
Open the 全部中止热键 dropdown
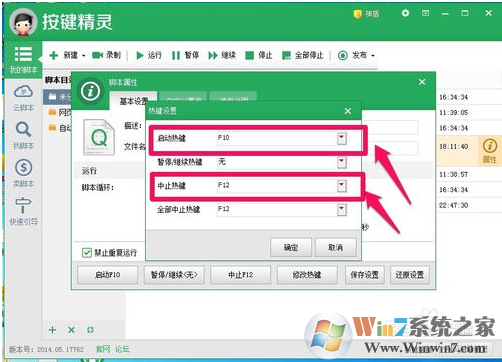coord(342,210)
